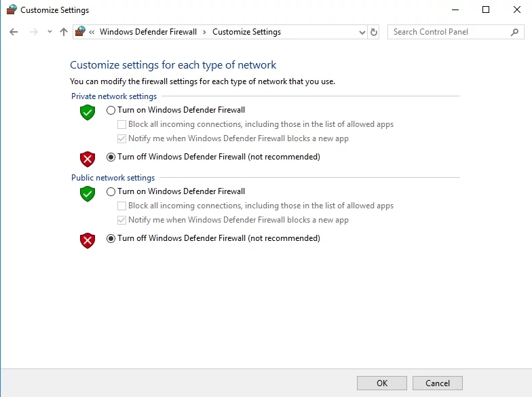Expand the breadcrumb double-chevron menu
532x397 pixels.
tap(92, 32)
